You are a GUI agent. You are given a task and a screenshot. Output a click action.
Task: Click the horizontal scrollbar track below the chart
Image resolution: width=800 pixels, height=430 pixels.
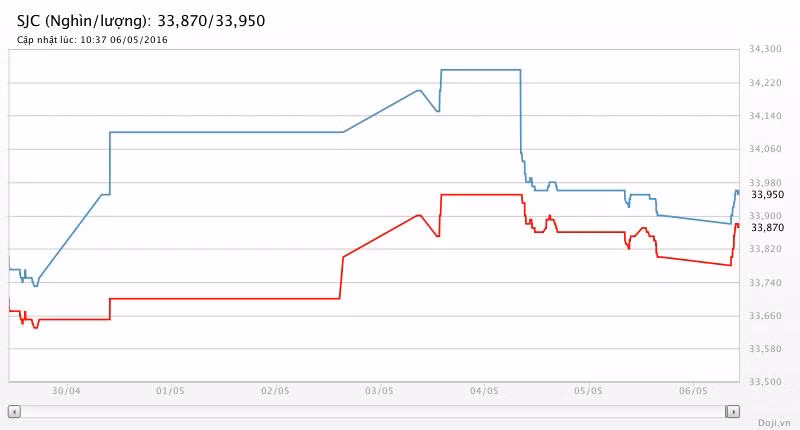373,411
